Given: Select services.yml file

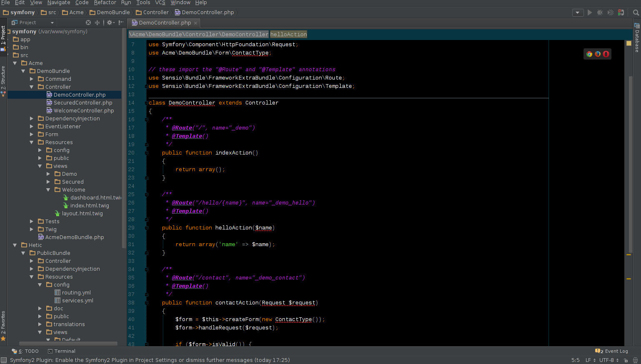Looking at the screenshot, I should tap(74, 301).
